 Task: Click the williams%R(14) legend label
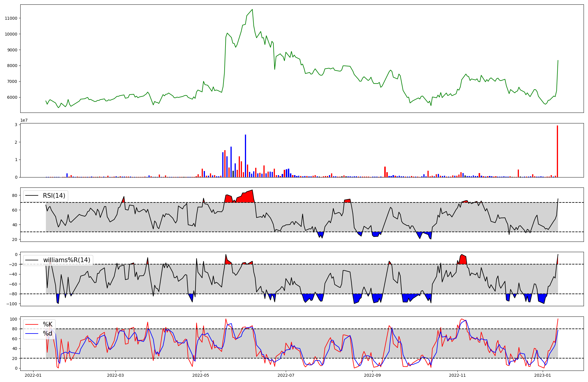coord(67,260)
